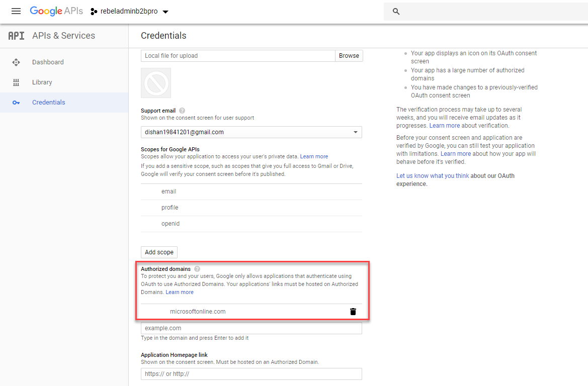The height and width of the screenshot is (386, 588).
Task: Click the Authorized domains help icon
Action: click(x=197, y=269)
